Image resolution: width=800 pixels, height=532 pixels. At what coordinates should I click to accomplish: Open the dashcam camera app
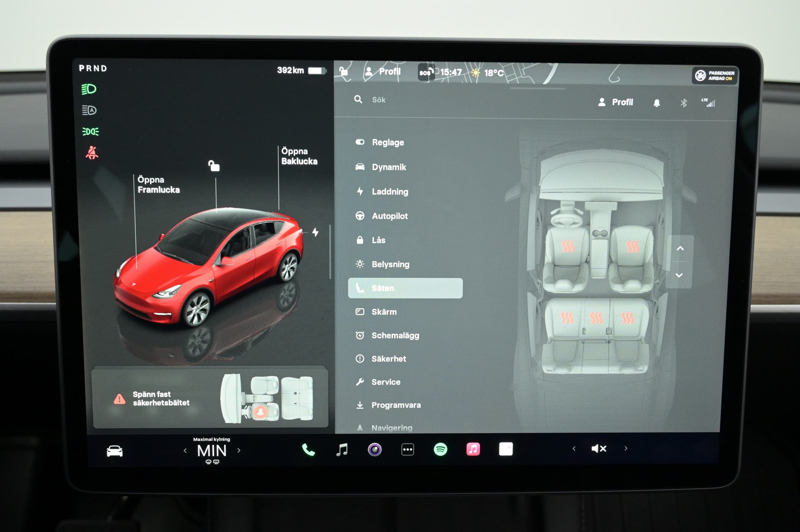coord(375,449)
